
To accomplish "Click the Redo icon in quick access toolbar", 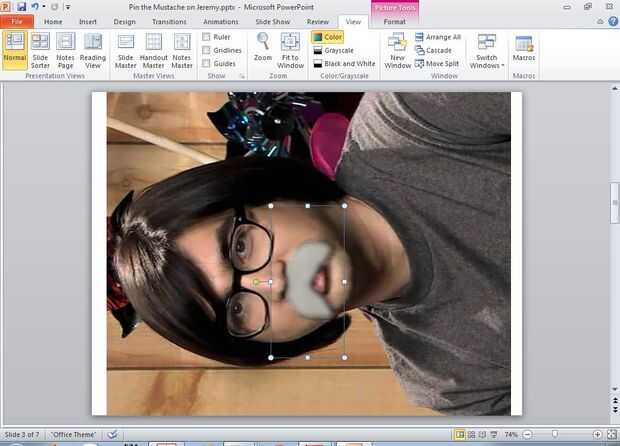I will coord(55,7).
